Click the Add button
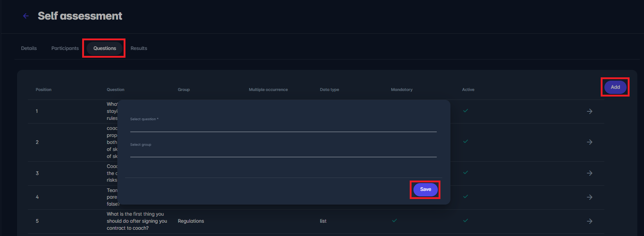The width and height of the screenshot is (644, 236). (x=615, y=87)
